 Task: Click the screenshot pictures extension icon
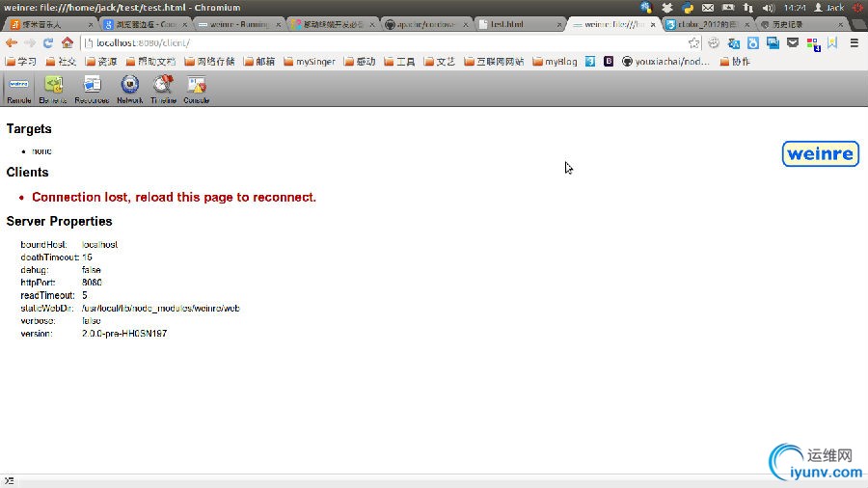pyautogui.click(x=773, y=42)
